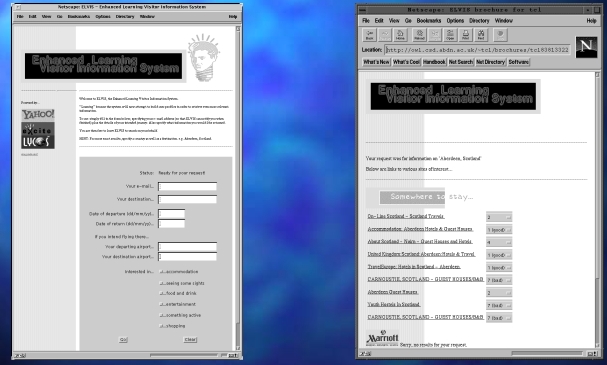Click the What's Cool button

pos(406,62)
